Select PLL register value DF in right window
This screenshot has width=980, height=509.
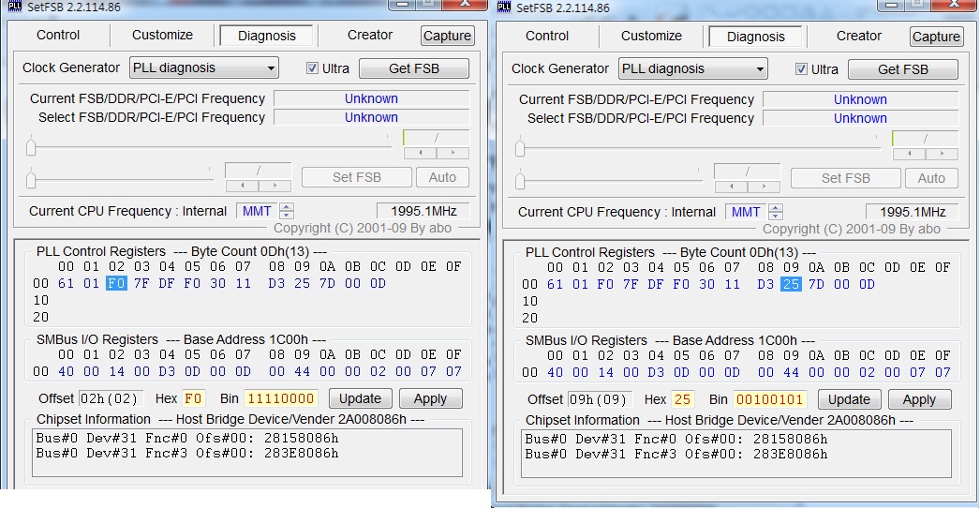(x=656, y=284)
